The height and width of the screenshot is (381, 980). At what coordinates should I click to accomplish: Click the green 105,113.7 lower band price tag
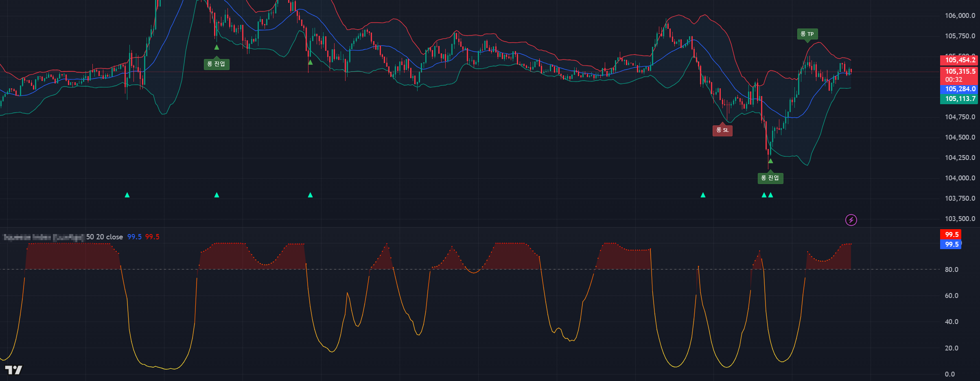tap(959, 99)
